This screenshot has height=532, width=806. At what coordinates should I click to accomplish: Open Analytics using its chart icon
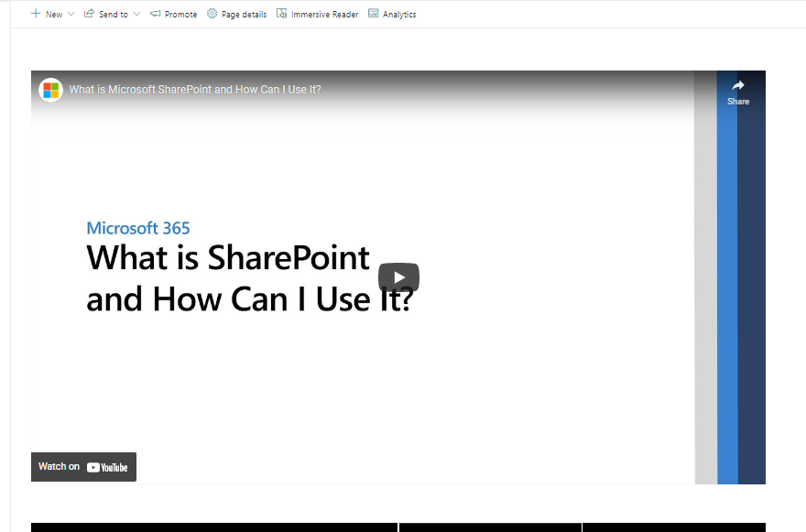click(372, 14)
